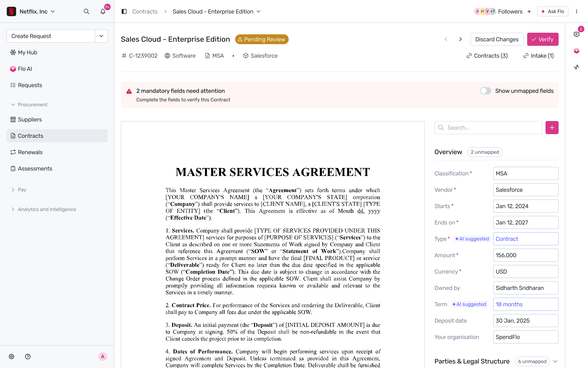Click the 6 unmapped badge
Screen dimensions: 588x368
click(532, 361)
